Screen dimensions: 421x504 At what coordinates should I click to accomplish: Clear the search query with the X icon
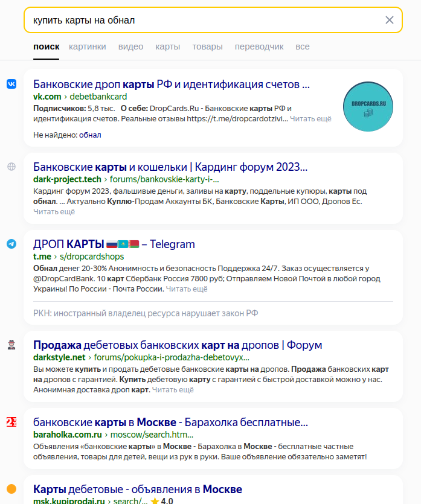(389, 20)
